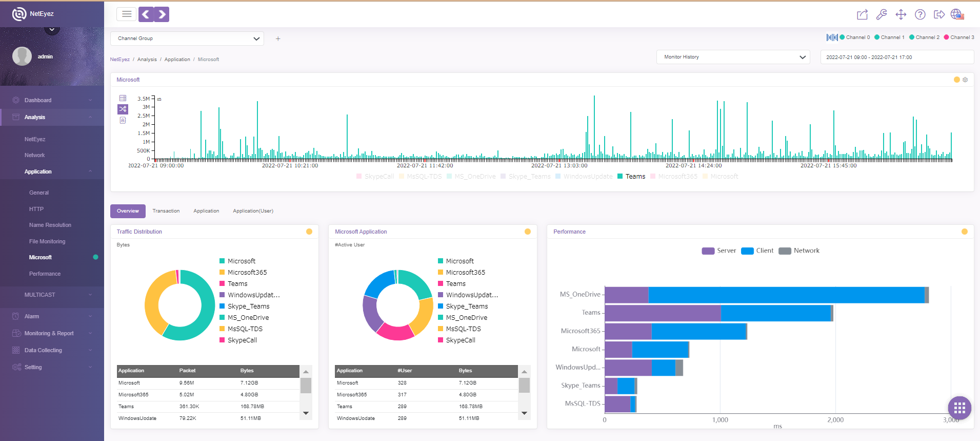Select the Overview tab
The height and width of the screenshot is (441, 980).
pyautogui.click(x=128, y=211)
